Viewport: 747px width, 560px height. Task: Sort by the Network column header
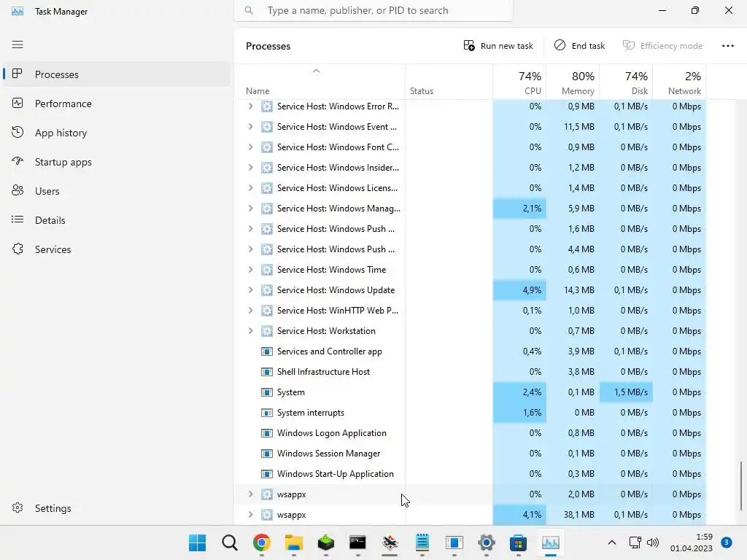coord(680,82)
